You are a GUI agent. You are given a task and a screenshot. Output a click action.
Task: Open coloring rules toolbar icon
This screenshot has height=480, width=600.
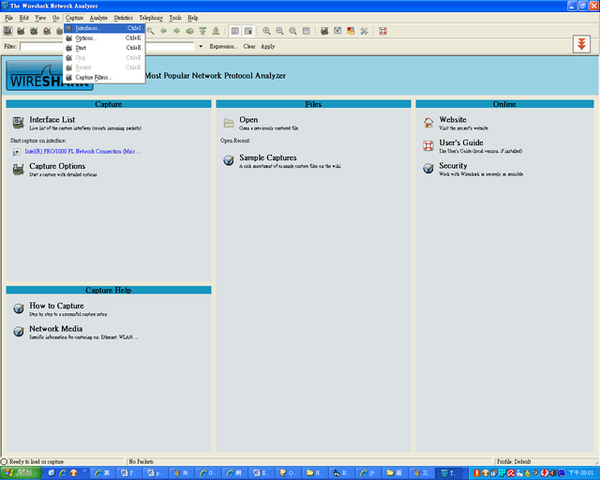[x=351, y=31]
